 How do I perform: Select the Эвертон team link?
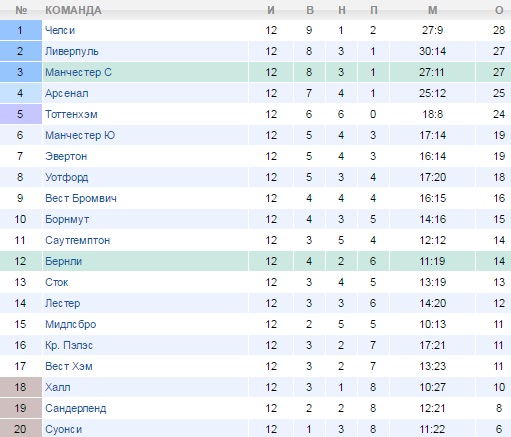click(x=66, y=156)
